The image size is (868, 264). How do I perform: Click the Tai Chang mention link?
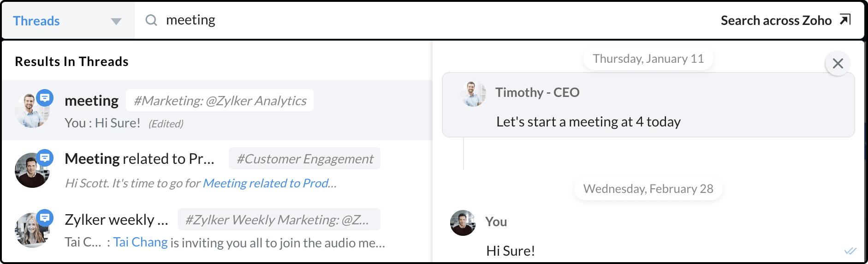pos(140,242)
